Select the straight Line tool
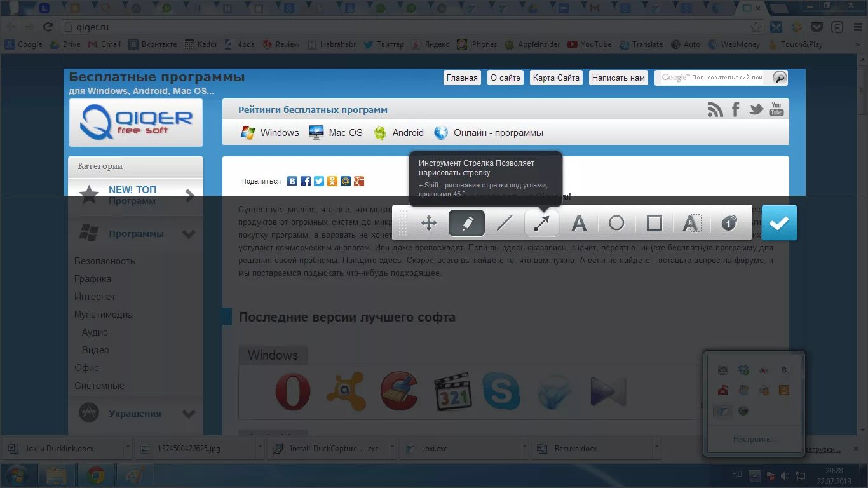The height and width of the screenshot is (488, 868). click(x=504, y=223)
